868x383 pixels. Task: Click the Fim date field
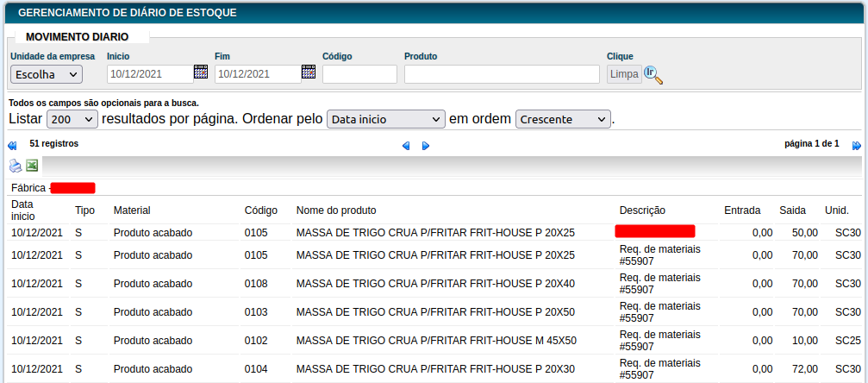[x=257, y=74]
